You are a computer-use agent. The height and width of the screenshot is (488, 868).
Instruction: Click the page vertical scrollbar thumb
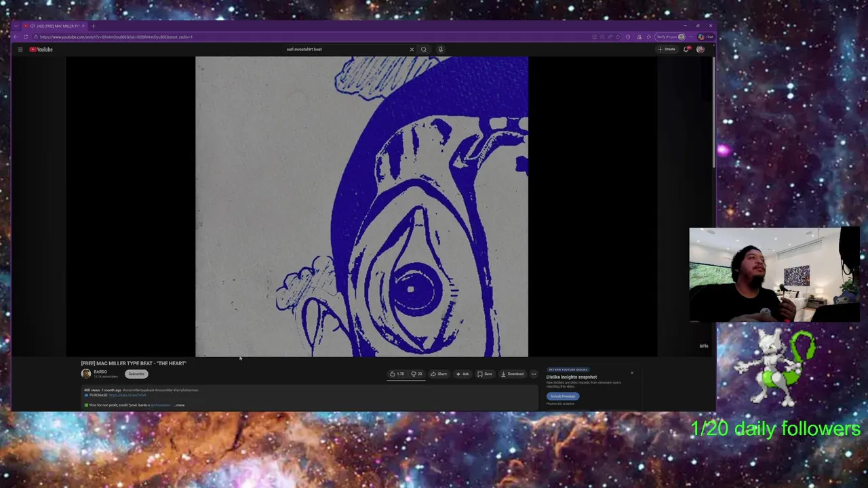[713, 113]
